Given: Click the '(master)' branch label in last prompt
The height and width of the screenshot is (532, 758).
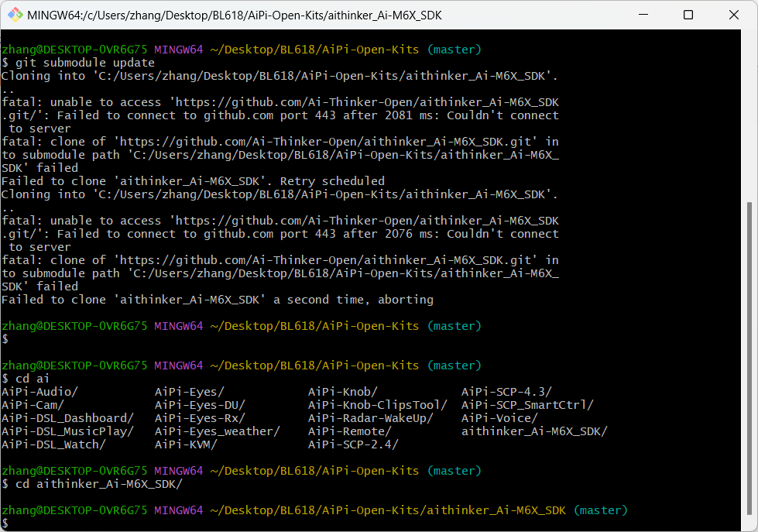Looking at the screenshot, I should (x=600, y=510).
